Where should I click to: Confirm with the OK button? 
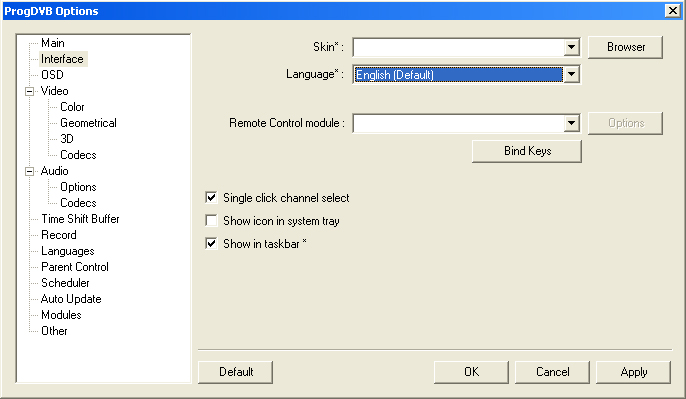point(471,372)
